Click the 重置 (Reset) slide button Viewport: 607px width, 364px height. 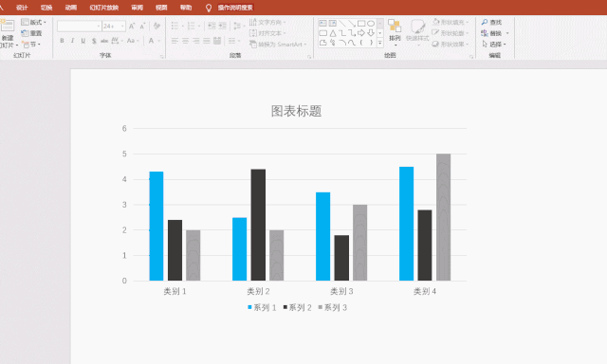point(31,33)
